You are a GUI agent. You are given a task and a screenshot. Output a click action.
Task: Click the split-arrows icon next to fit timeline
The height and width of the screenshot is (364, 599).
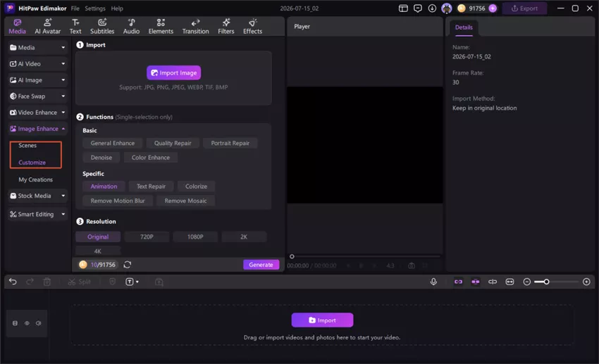[x=493, y=282]
